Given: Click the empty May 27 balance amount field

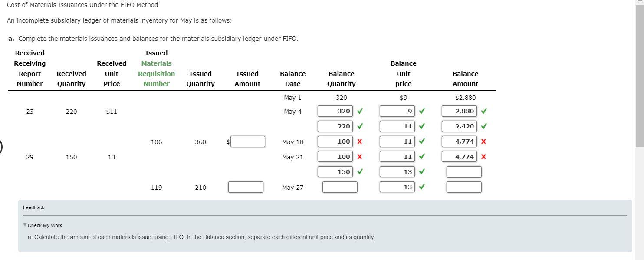Looking at the screenshot, I should click(463, 187).
